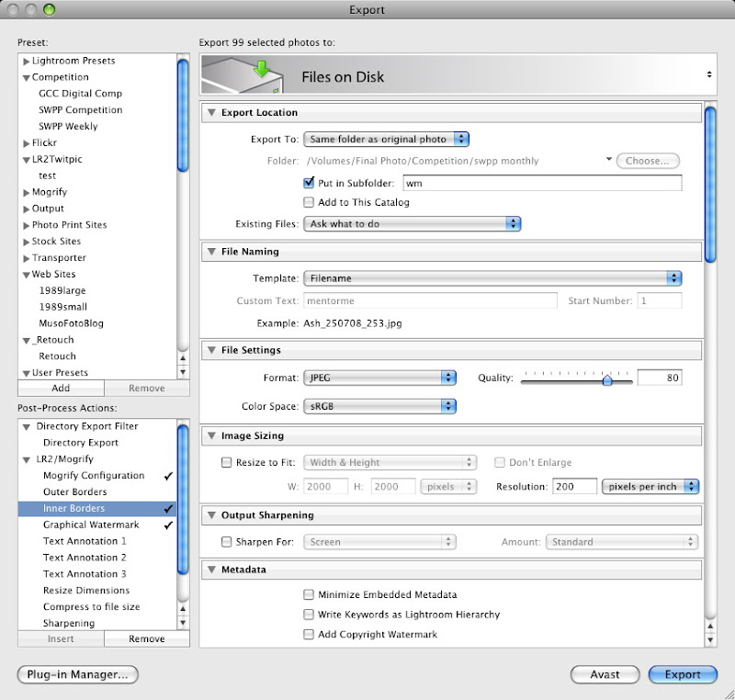Screen dimensions: 735x700
Task: Select Text Annotation 1 action
Action: click(x=85, y=541)
